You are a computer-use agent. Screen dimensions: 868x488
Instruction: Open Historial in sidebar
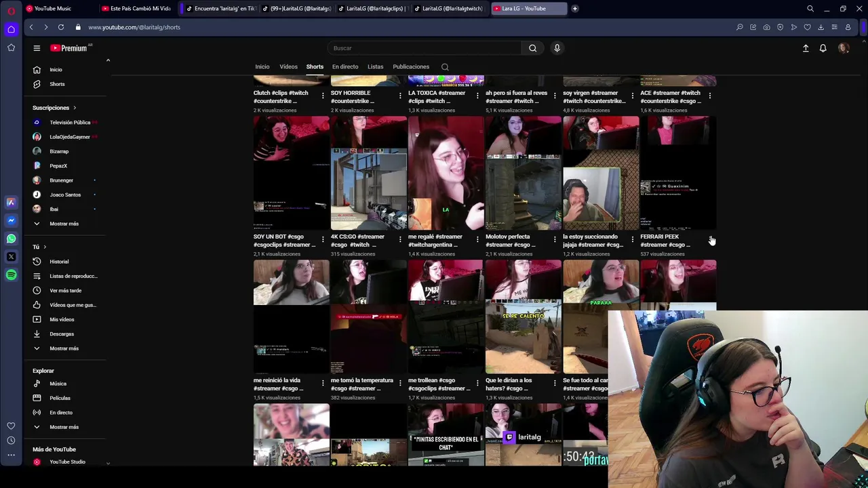click(59, 262)
